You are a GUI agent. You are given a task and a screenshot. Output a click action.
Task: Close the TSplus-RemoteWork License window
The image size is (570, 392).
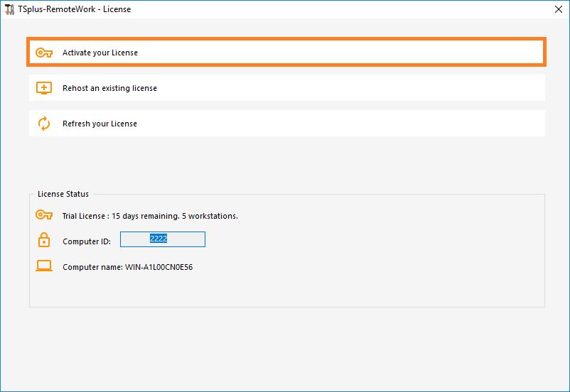pos(557,9)
